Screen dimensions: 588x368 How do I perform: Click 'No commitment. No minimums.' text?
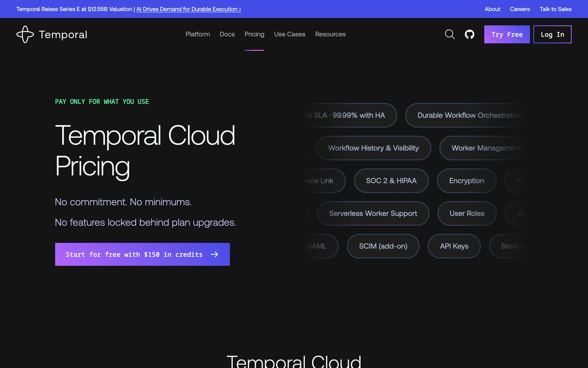pos(123,202)
